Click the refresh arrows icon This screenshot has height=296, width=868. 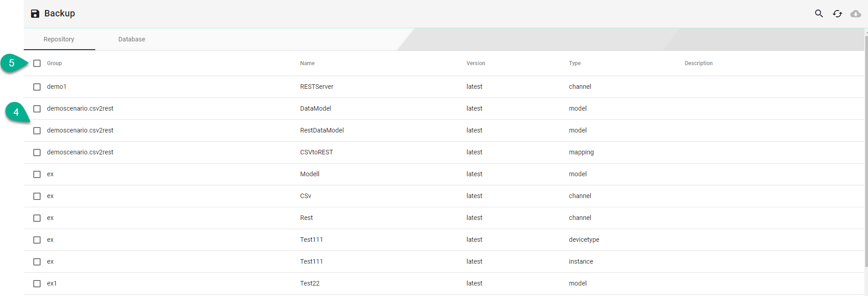(x=837, y=14)
